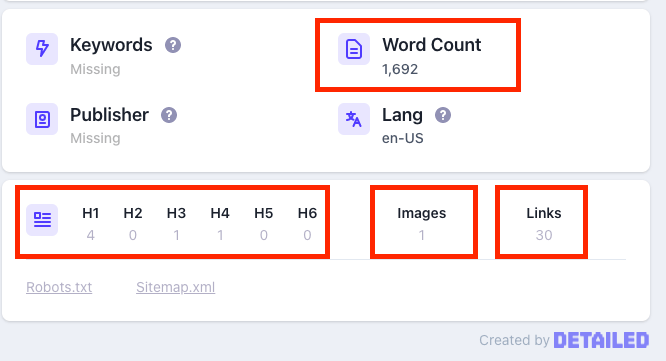Click the Links value 30
This screenshot has width=666, height=361.
pyautogui.click(x=544, y=235)
